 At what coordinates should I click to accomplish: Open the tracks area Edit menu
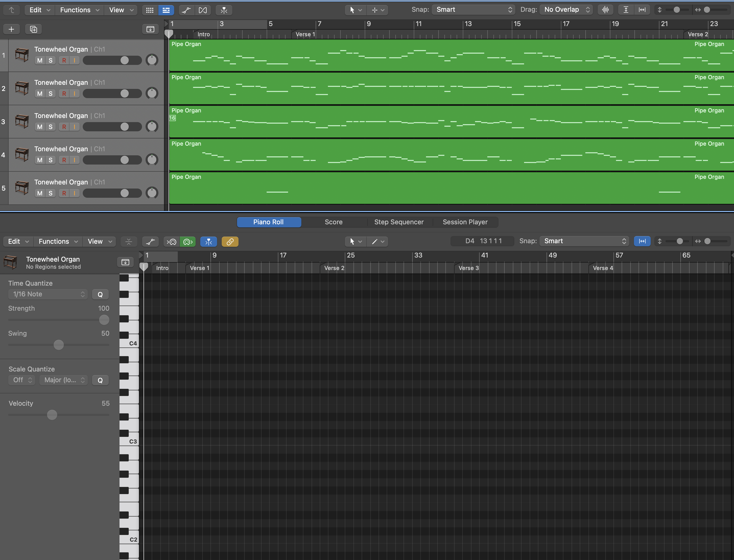pyautogui.click(x=40, y=10)
